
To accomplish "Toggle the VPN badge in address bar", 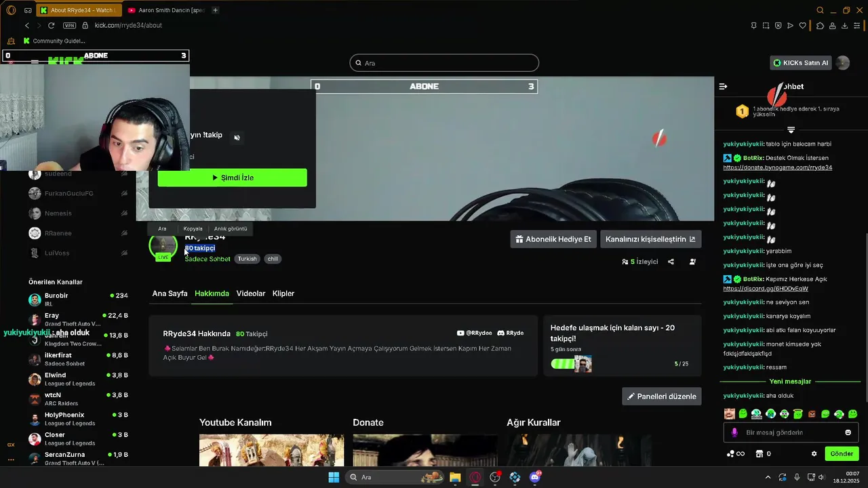I will coord(69,25).
